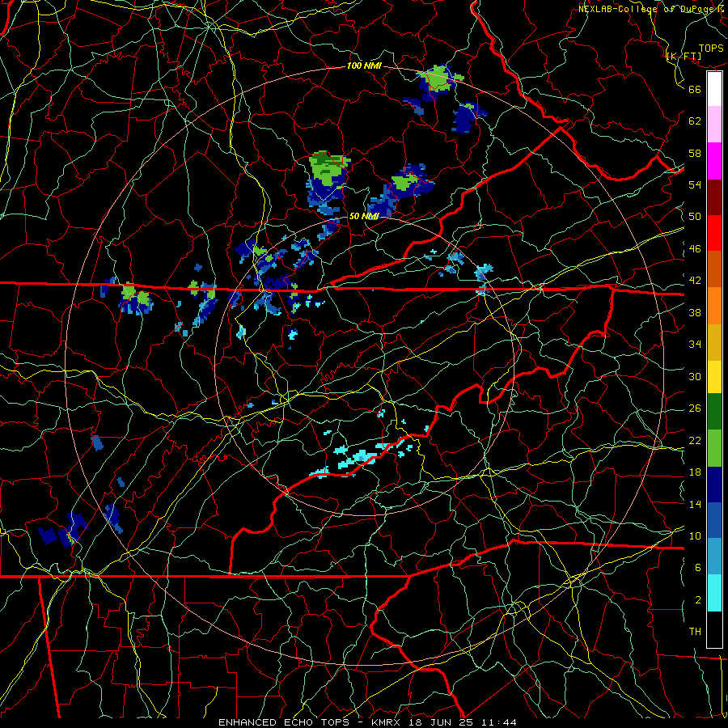Viewport: 728px width, 728px height.
Task: Select the dark orange legend swatch below red
Action: (x=714, y=269)
